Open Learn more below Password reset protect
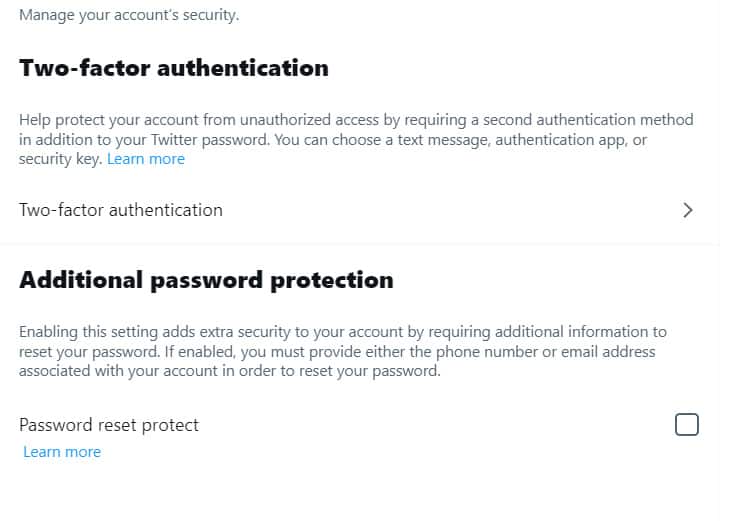The height and width of the screenshot is (521, 743). click(x=62, y=452)
